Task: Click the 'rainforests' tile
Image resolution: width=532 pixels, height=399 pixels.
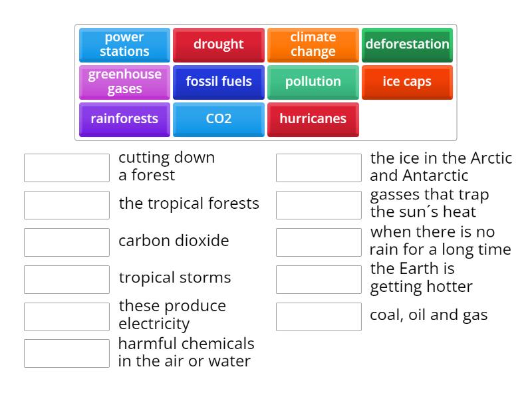Action: point(124,119)
